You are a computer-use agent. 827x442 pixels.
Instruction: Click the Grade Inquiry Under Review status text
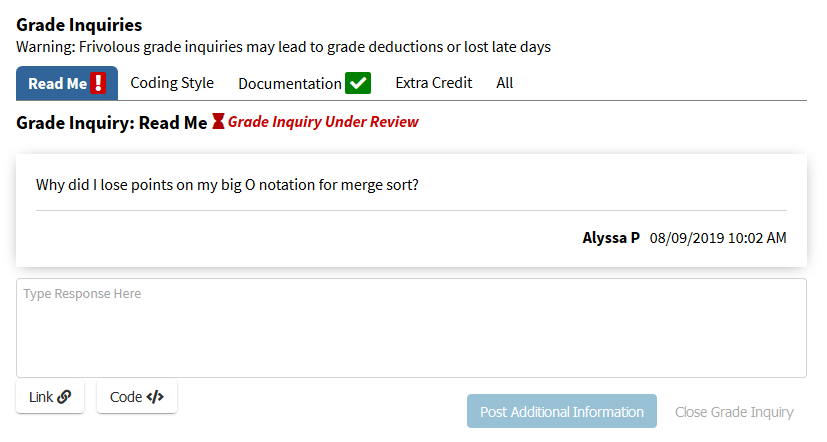tap(323, 122)
